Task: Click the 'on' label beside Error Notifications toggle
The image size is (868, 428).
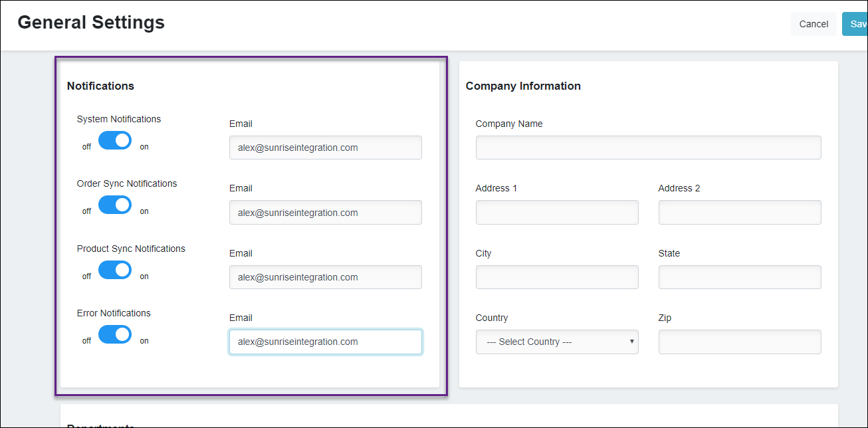Action: coord(144,341)
